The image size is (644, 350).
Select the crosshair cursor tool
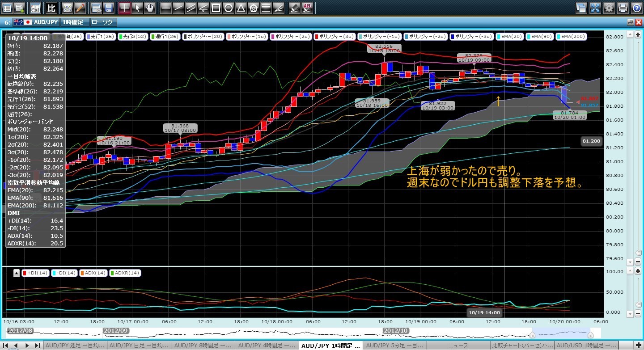125,8
